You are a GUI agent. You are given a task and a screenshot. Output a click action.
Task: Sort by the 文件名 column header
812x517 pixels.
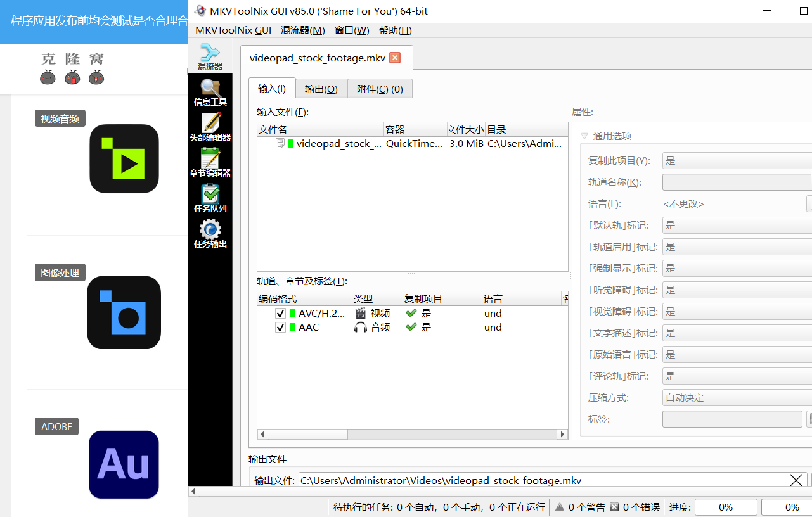[320, 129]
